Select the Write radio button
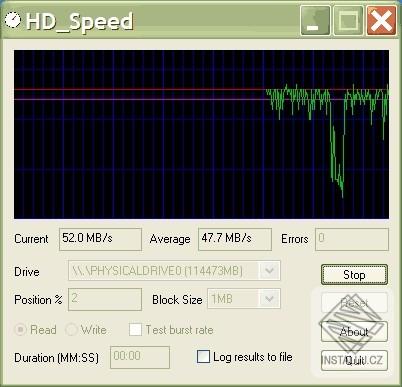 pos(71,330)
